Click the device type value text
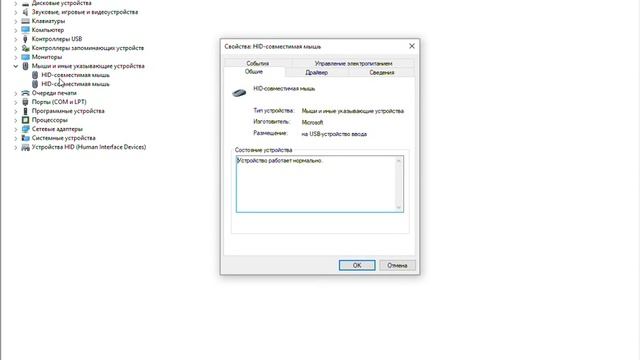Image resolution: width=640 pixels, height=360 pixels. point(353,111)
